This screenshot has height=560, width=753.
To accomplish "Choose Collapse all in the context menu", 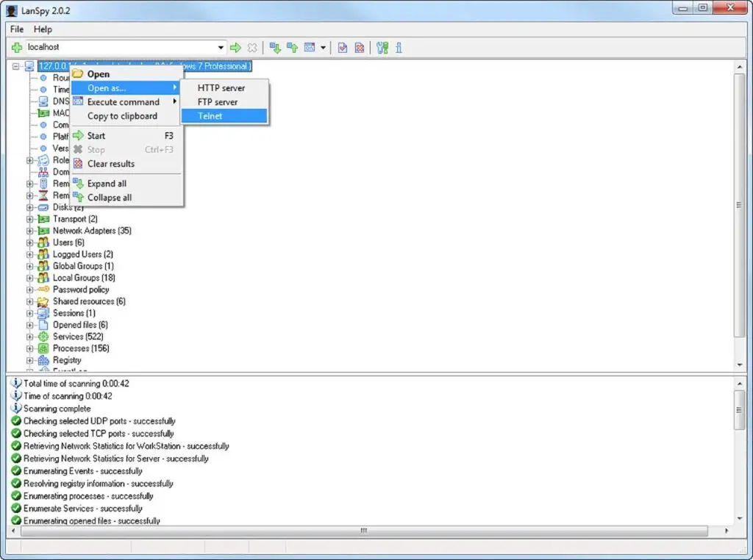I will point(126,197).
